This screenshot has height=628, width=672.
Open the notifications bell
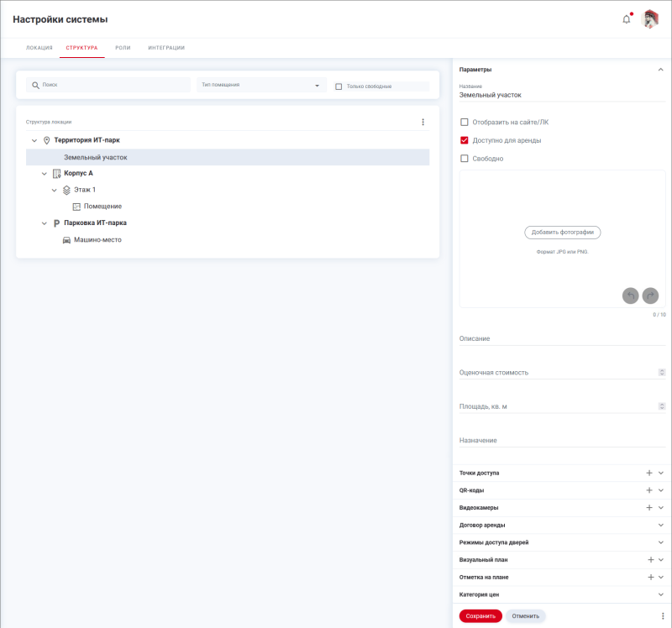point(626,19)
